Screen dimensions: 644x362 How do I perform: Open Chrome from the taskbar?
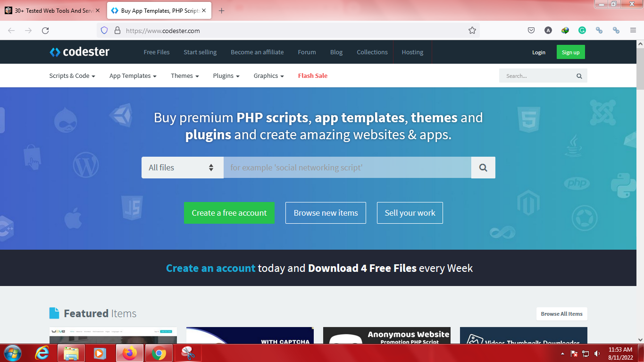click(159, 353)
